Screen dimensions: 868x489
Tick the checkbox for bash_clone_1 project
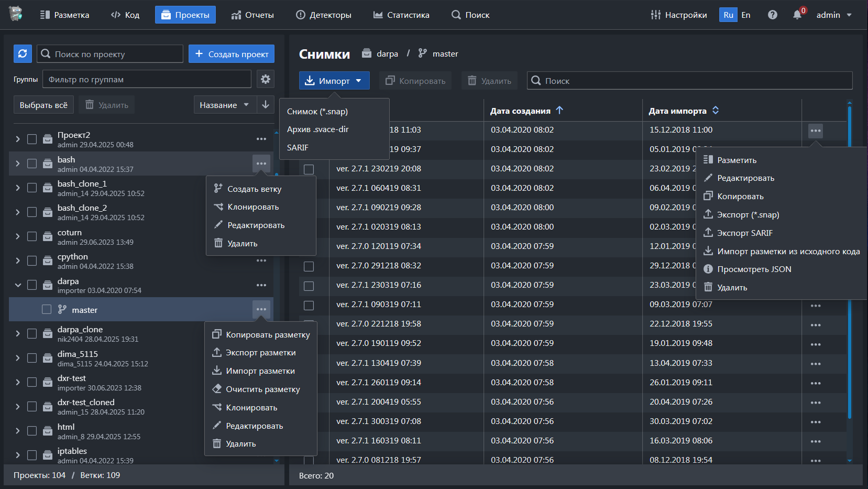32,188
